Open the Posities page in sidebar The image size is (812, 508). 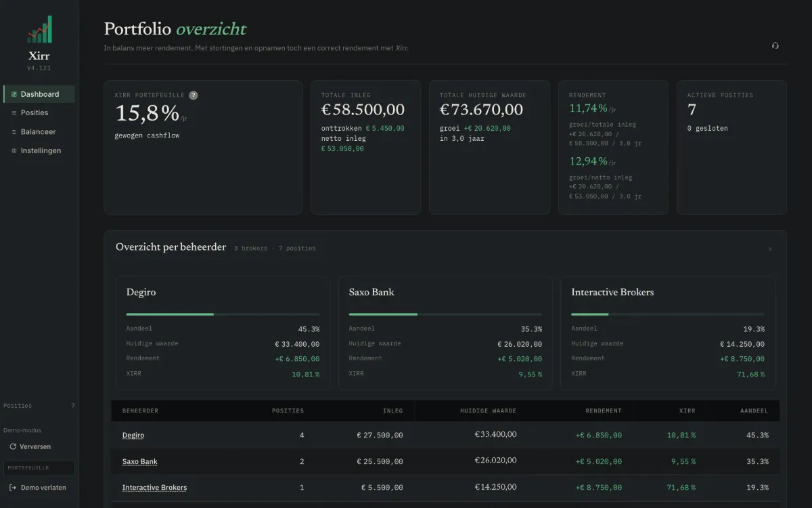[39, 113]
